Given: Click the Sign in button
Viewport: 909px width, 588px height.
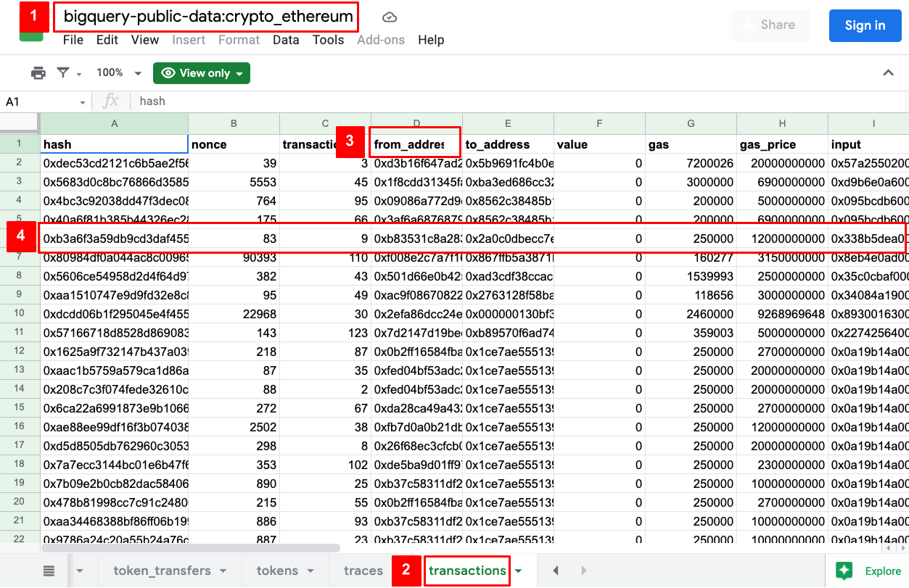Looking at the screenshot, I should pos(865,25).
